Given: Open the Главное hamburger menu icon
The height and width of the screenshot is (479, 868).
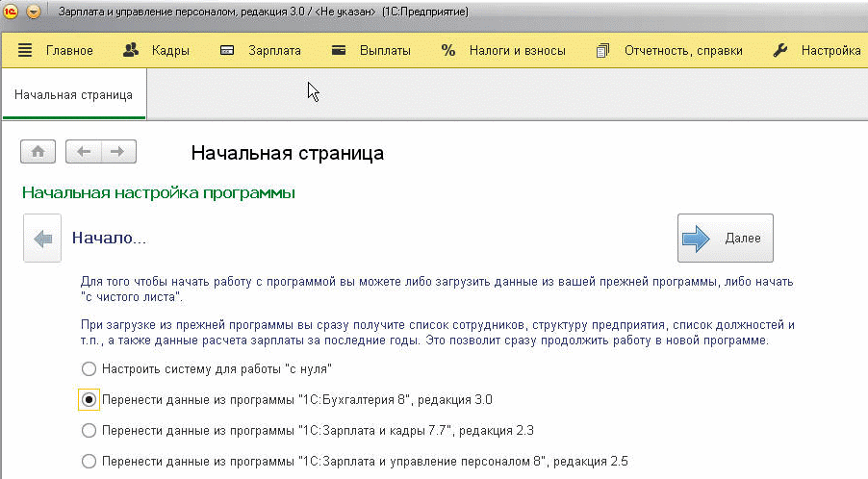Looking at the screenshot, I should (x=25, y=50).
